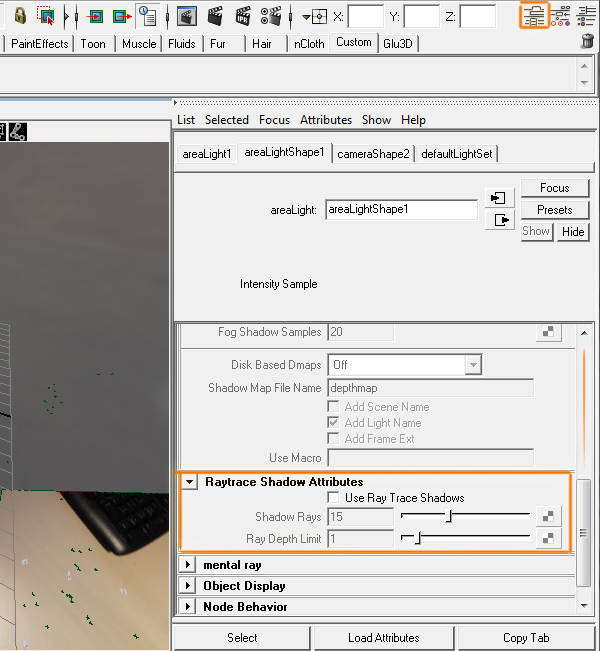Click the Shadow Map File Name field
The width and height of the screenshot is (600, 651).
pyautogui.click(x=431, y=388)
